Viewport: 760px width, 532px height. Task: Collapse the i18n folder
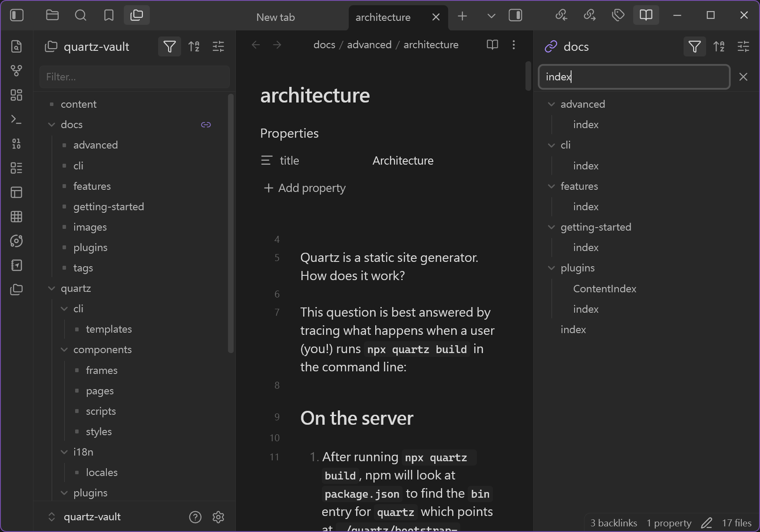(x=64, y=452)
